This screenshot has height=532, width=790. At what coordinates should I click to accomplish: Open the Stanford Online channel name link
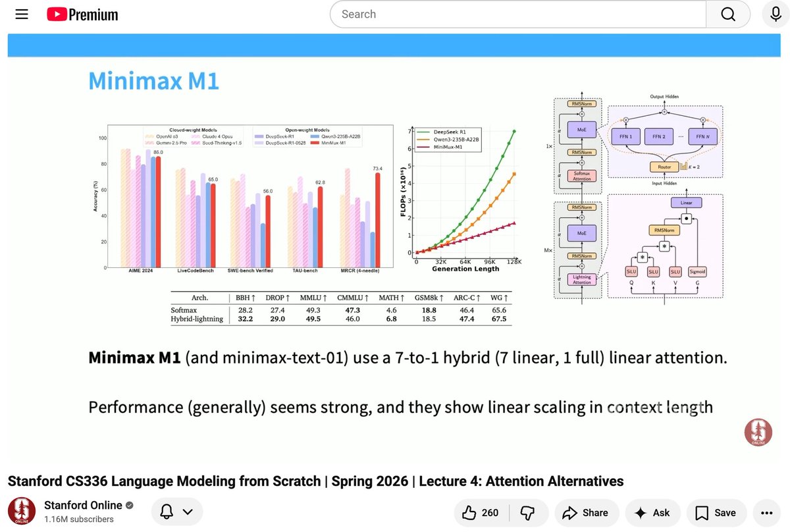point(83,506)
